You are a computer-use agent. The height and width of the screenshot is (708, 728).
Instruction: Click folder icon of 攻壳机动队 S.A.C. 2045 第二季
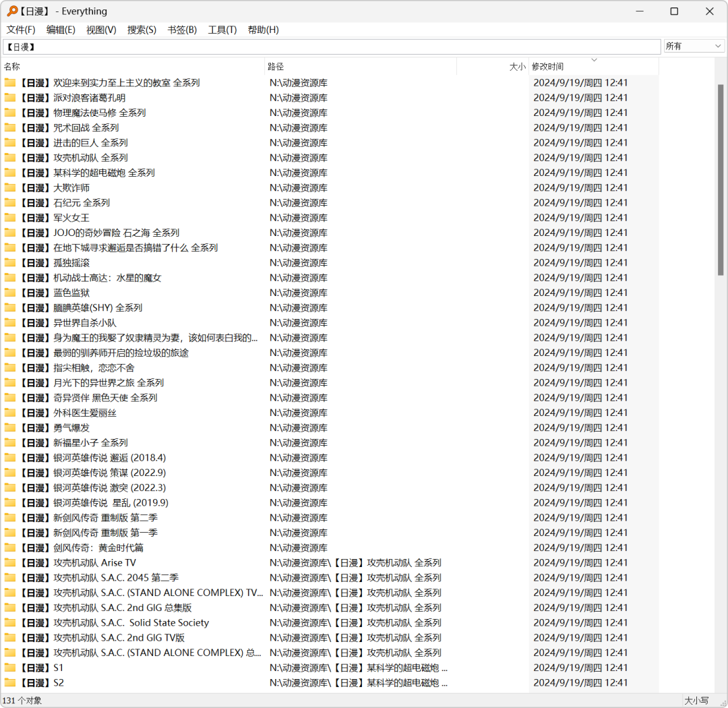pyautogui.click(x=9, y=578)
